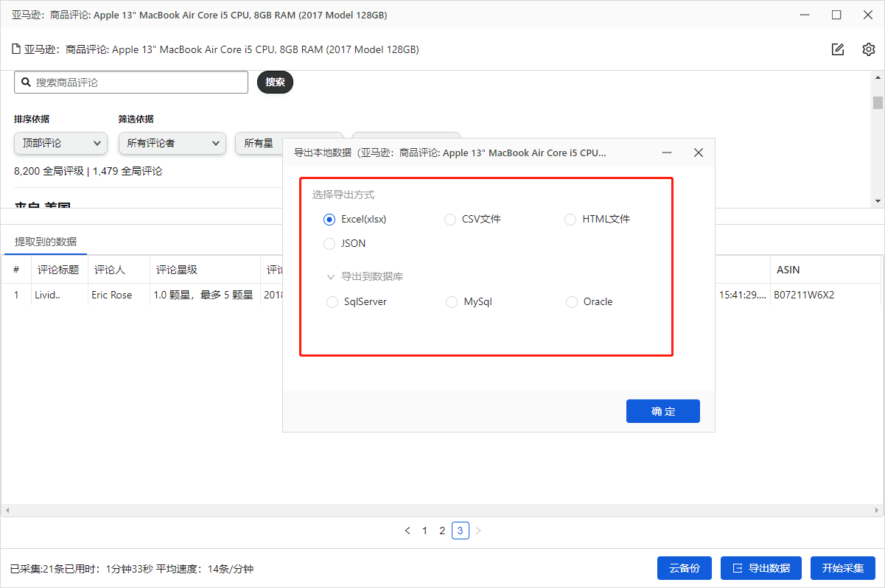Image resolution: width=885 pixels, height=588 pixels.
Task: Click the 云备份 button
Action: click(685, 568)
